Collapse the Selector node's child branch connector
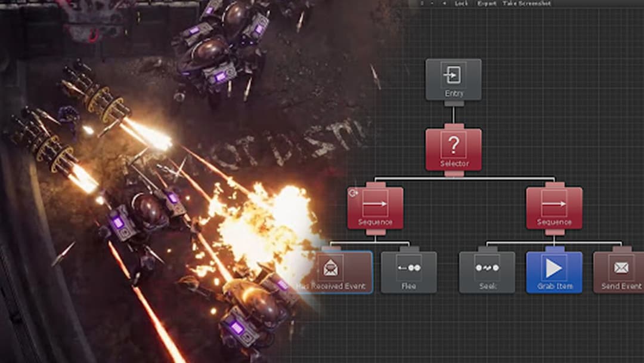 click(x=454, y=177)
